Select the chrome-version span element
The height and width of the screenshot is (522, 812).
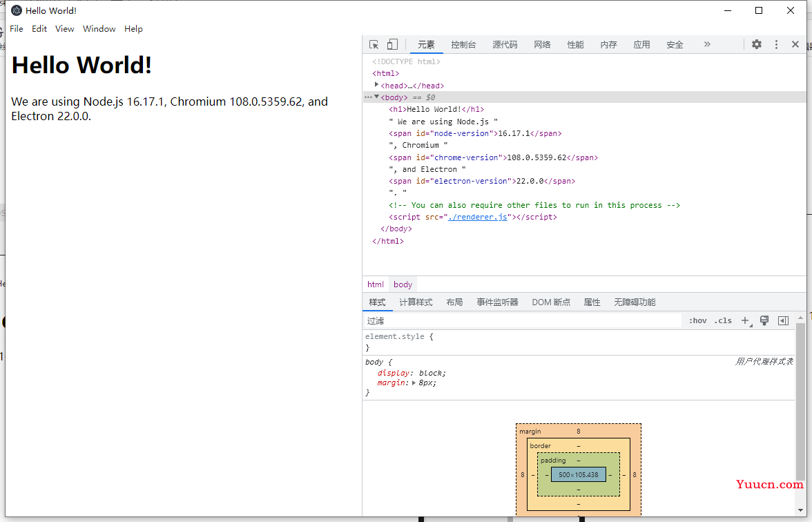(493, 157)
